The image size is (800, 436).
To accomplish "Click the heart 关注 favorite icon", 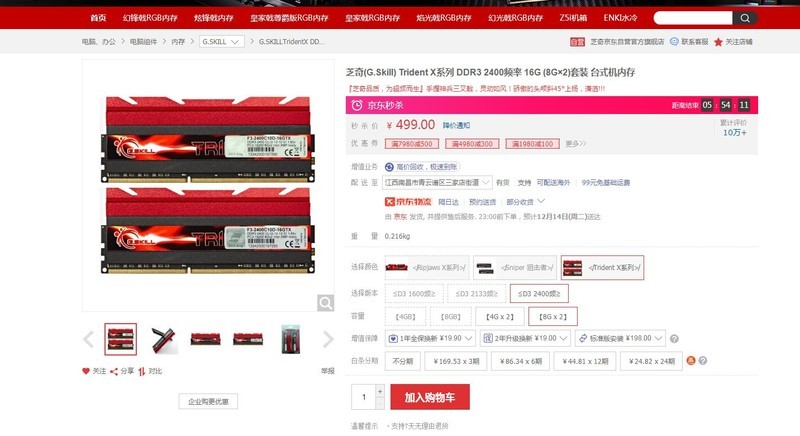I will click(x=86, y=371).
